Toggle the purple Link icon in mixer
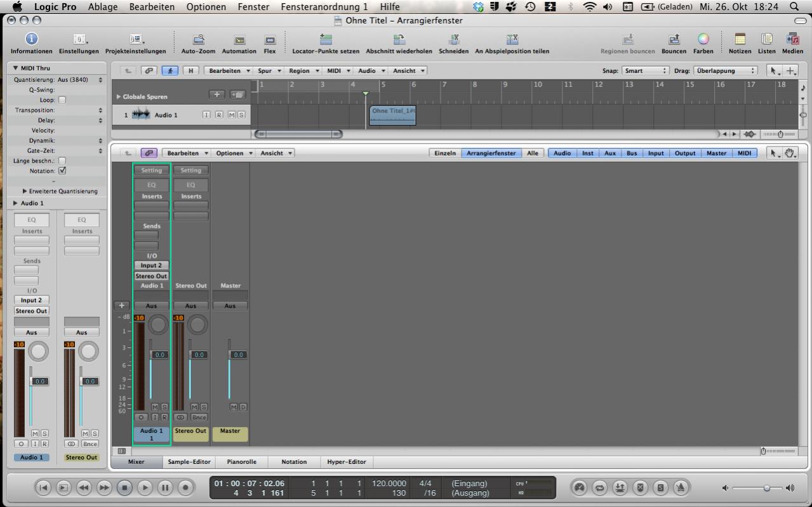 [149, 153]
